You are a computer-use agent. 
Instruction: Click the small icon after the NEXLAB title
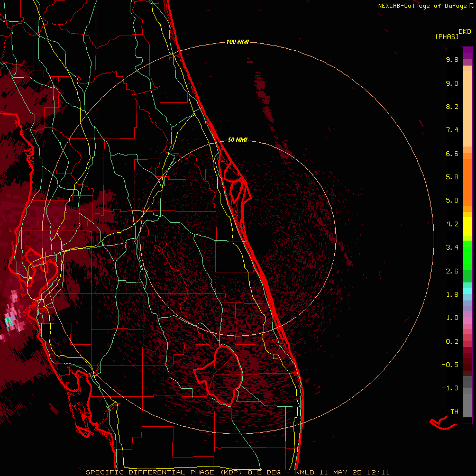pyautogui.click(x=471, y=6)
